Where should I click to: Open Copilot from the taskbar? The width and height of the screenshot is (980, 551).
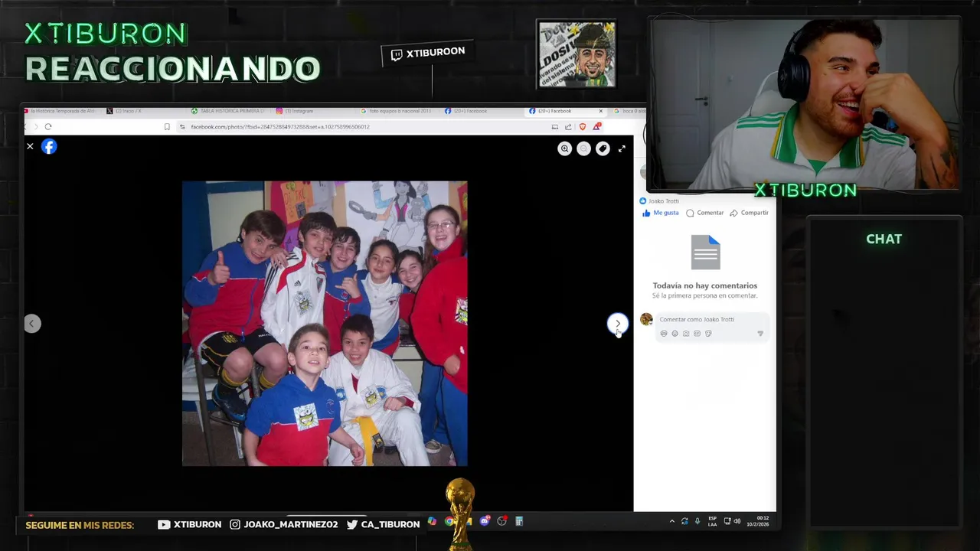point(433,521)
